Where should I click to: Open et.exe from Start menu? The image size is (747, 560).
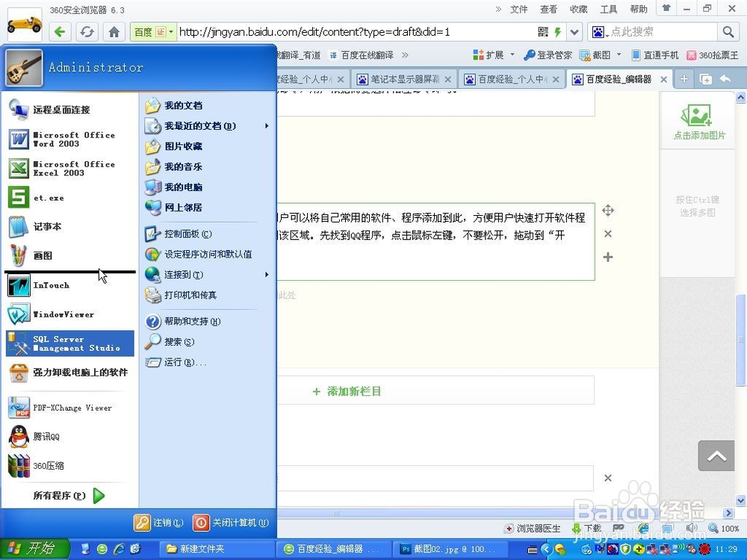coord(70,198)
